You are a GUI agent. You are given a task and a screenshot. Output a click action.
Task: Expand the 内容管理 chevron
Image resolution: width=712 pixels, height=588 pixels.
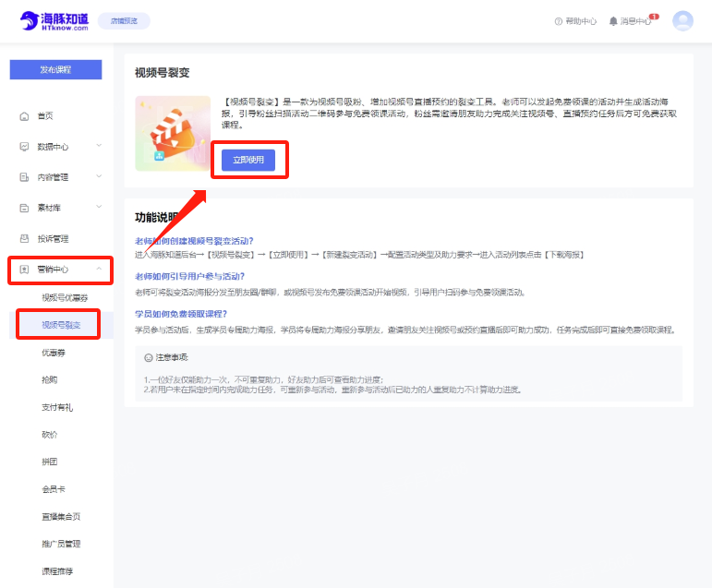point(99,176)
